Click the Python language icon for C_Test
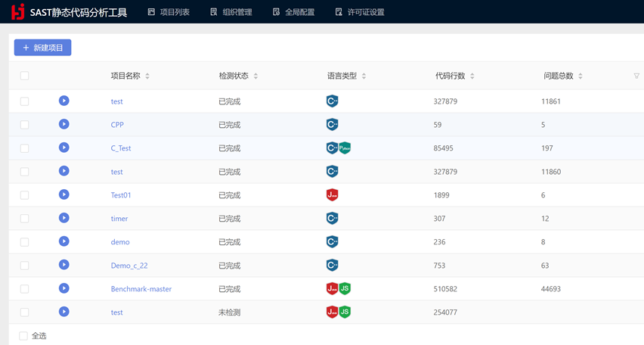Screen dimensions: 644x345 (345, 148)
